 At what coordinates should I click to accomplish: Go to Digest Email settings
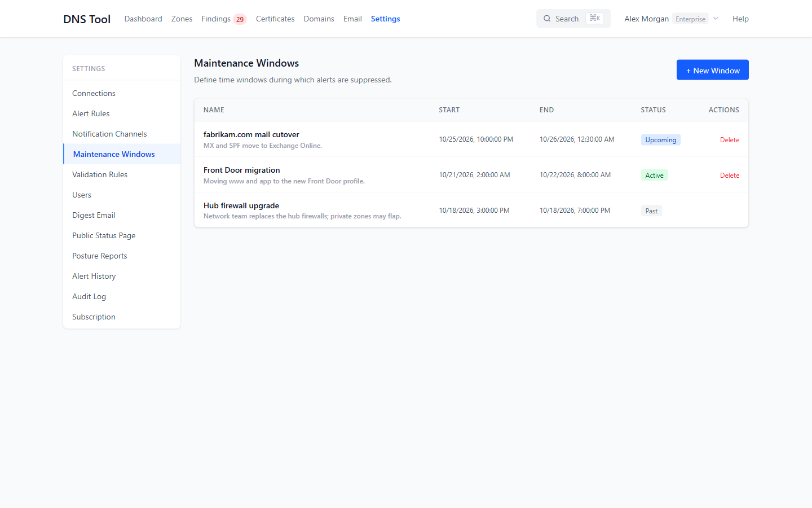coord(122,215)
